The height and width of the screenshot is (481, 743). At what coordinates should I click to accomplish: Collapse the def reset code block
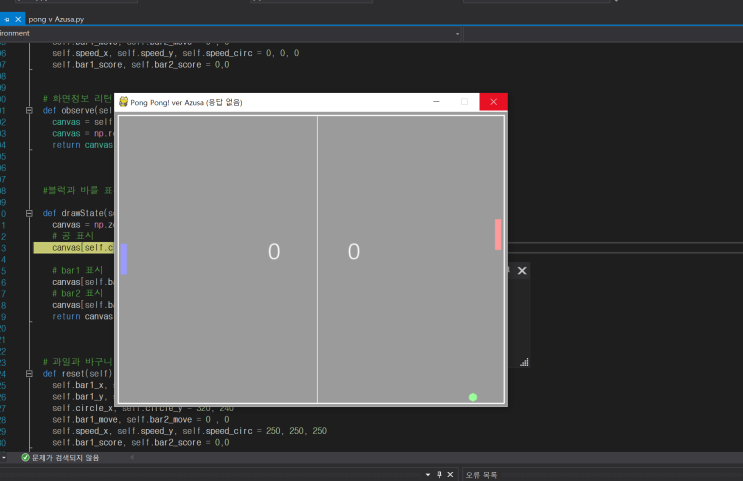coord(29,374)
